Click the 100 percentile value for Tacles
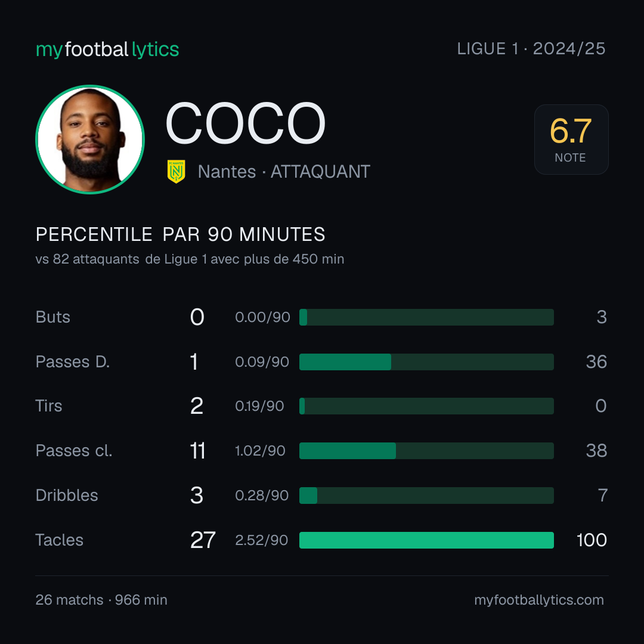 pos(592,540)
